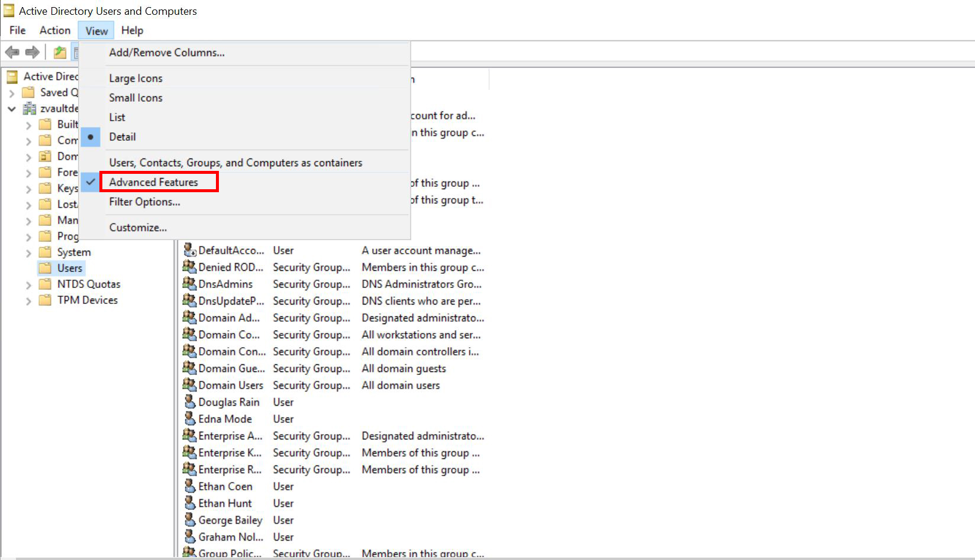The width and height of the screenshot is (975, 560).
Task: Click the Domain Co... name text
Action: 229,335
